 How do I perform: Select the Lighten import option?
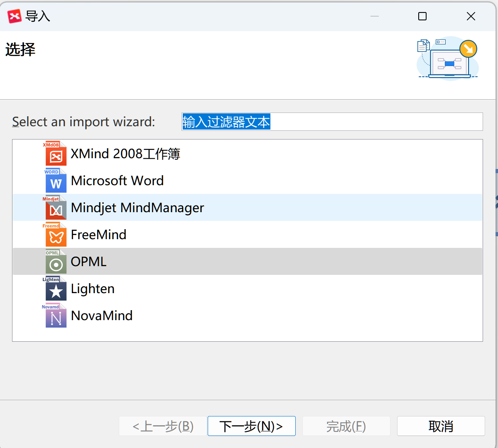248,289
